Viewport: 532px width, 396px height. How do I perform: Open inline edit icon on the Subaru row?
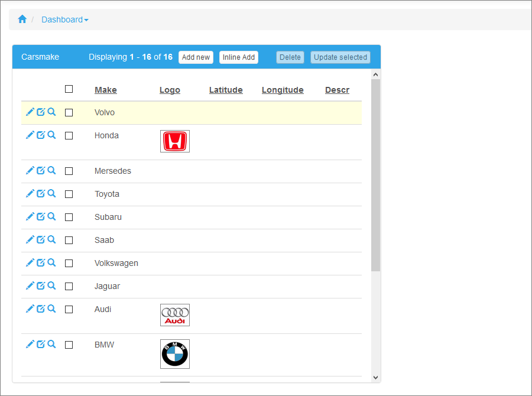tap(40, 216)
